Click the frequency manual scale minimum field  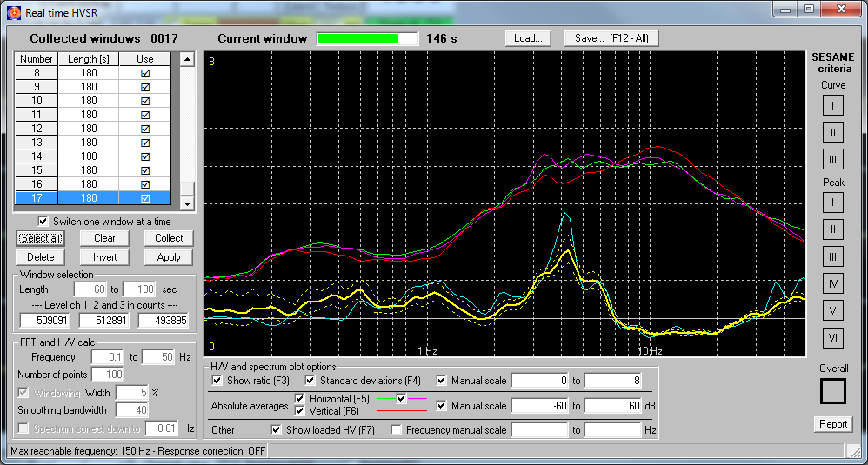tap(540, 429)
